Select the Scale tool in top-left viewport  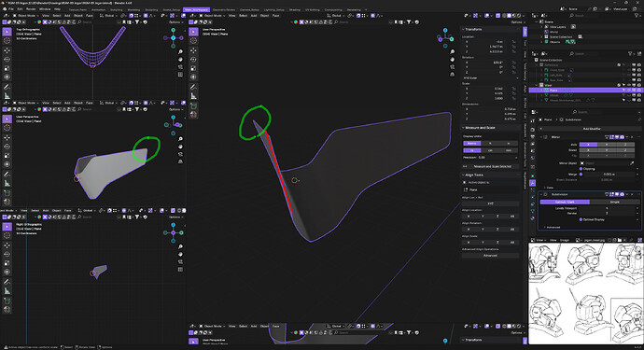click(x=7, y=68)
